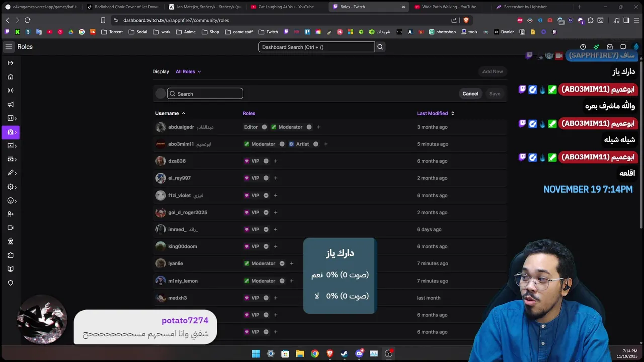
Task: Open File Explorer from taskbar
Action: 300,354
